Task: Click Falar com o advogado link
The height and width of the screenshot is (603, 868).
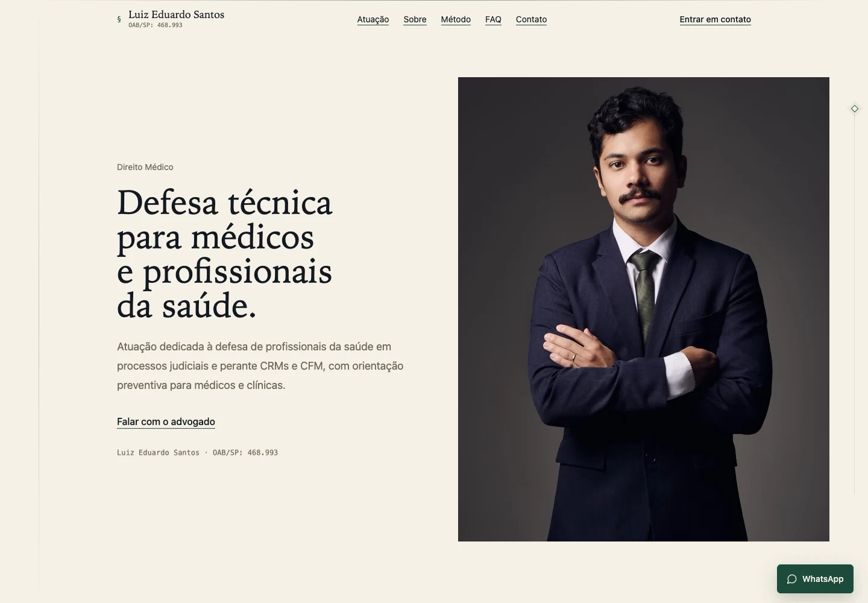Action: click(x=166, y=421)
